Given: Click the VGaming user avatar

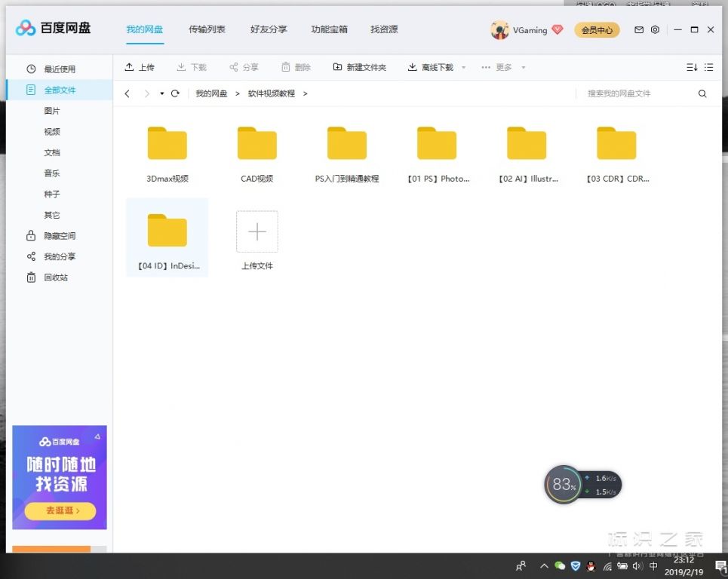Looking at the screenshot, I should point(499,30).
